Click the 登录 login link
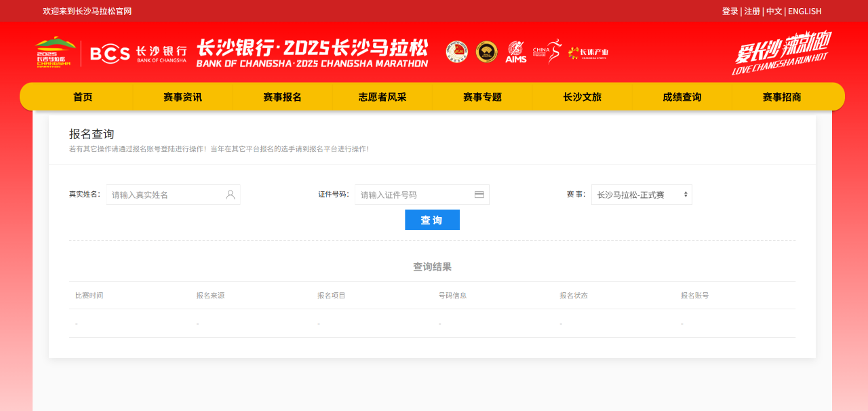 730,11
